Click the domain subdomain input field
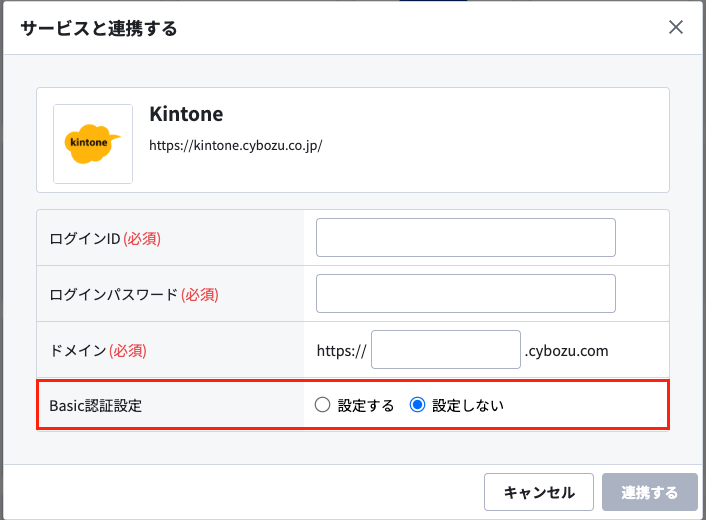Viewport: 706px width, 520px height. (446, 349)
